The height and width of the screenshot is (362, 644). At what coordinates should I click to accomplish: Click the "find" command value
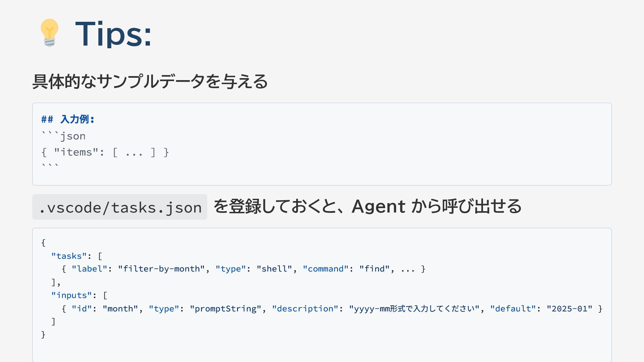[x=374, y=269]
